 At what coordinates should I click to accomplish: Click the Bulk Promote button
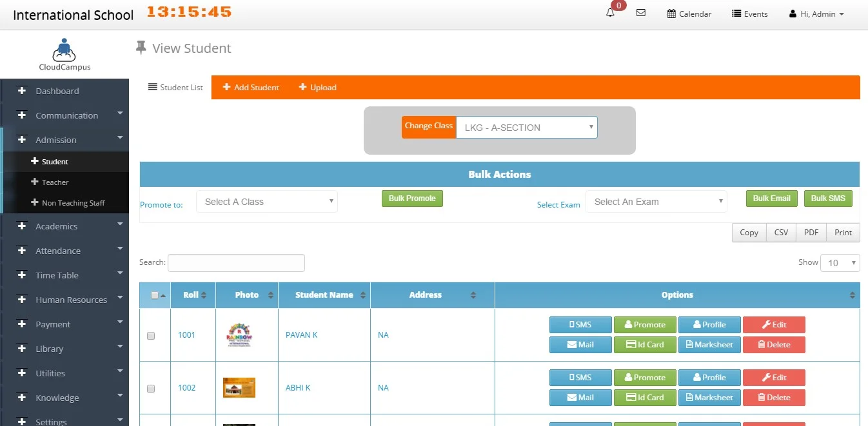(x=412, y=198)
